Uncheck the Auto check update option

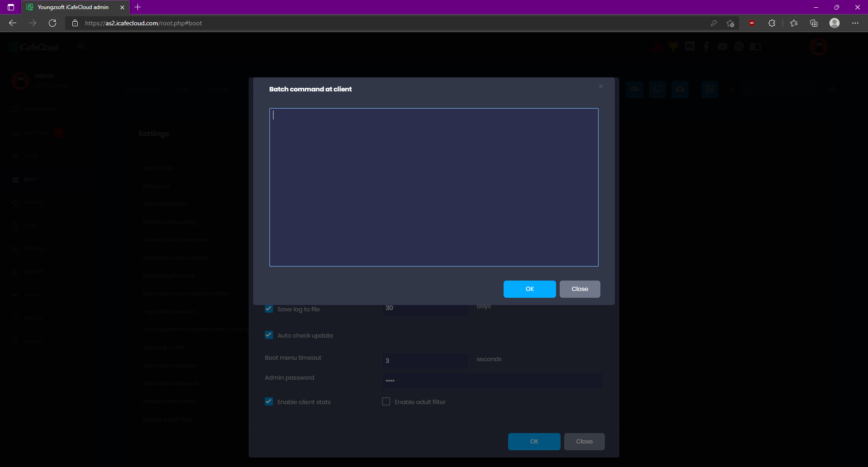269,335
